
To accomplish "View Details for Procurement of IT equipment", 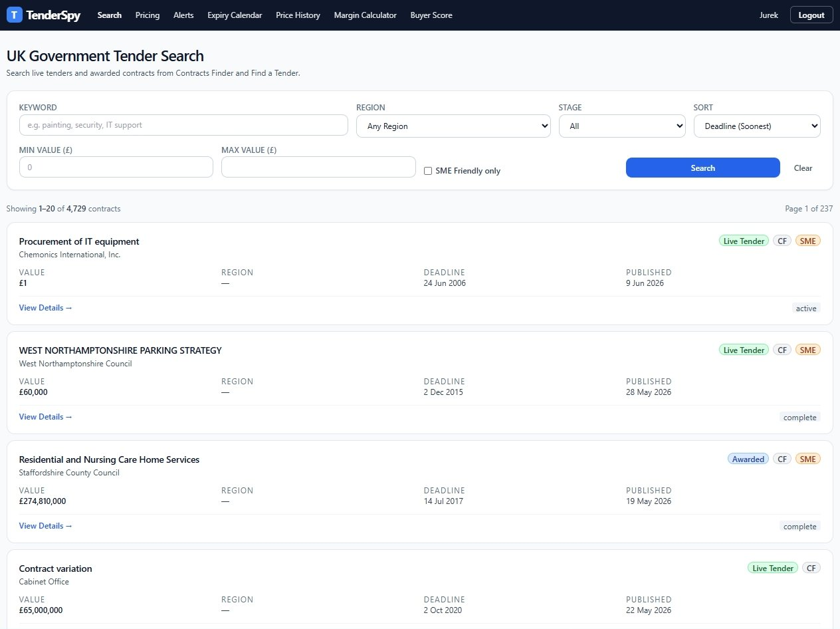I will [46, 308].
